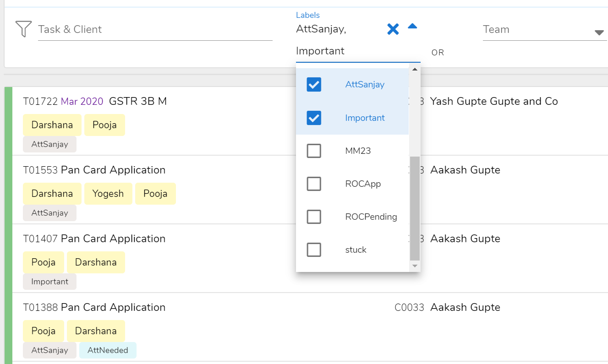The width and height of the screenshot is (608, 364).
Task: Collapse the Labels dropdown via the up arrow
Action: point(412,27)
